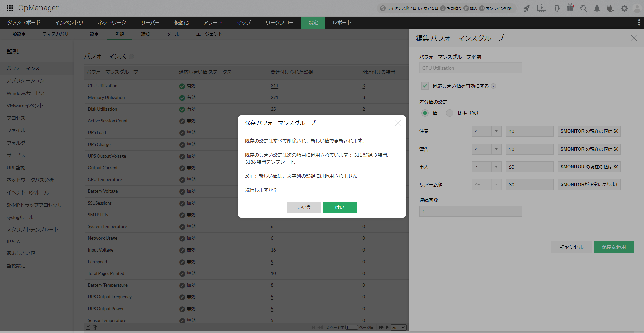Image resolution: width=644 pixels, height=333 pixels.
Task: Click the headset support icon
Action: [557, 8]
